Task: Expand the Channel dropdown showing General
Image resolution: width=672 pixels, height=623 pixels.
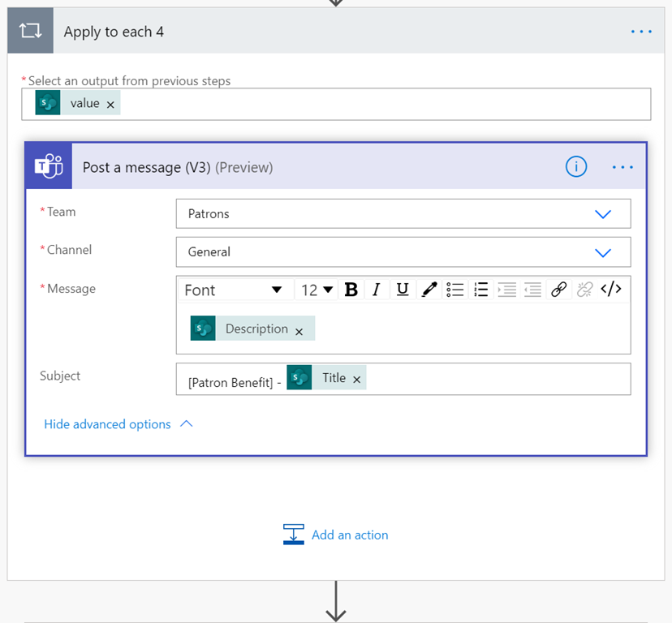Action: (602, 252)
